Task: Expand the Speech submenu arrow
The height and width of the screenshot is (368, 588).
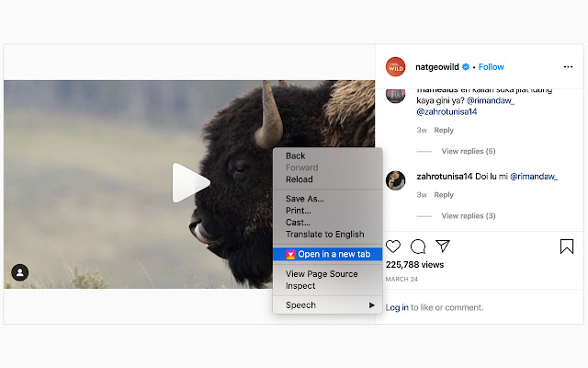Action: [371, 305]
